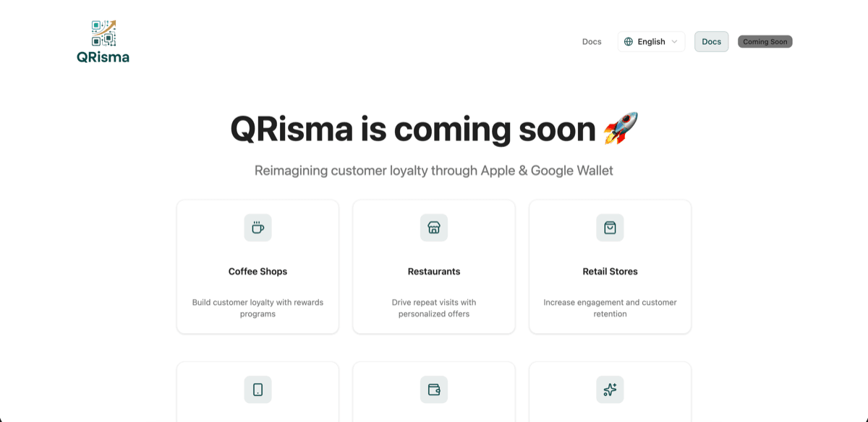This screenshot has width=868, height=422.
Task: Click 'Build customer loyalty with rewards programs' text
Action: coord(258,308)
